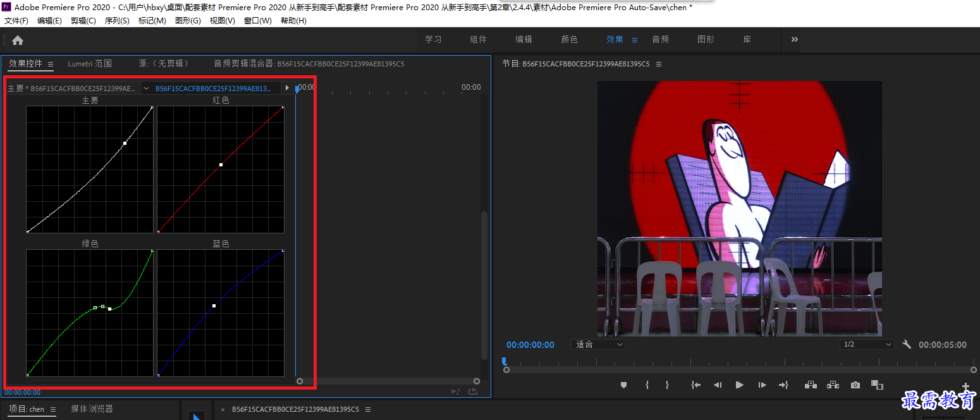980x420 pixels.
Task: Switch to the 库 workspace
Action: 747,39
